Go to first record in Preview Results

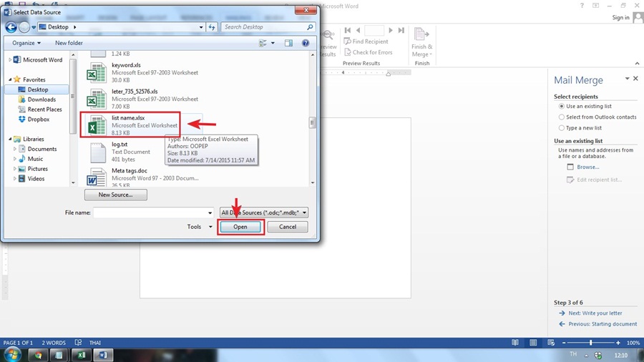pos(348,30)
